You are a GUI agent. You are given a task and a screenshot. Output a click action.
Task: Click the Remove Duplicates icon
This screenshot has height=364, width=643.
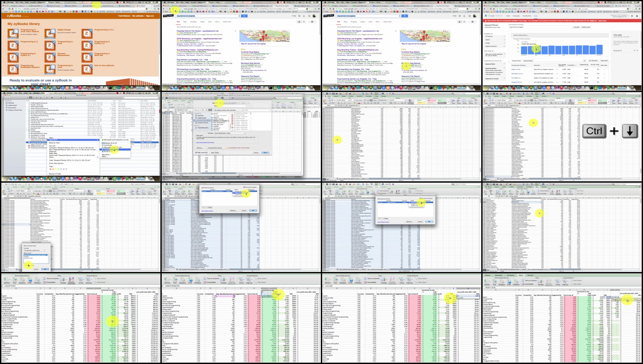pos(72,279)
